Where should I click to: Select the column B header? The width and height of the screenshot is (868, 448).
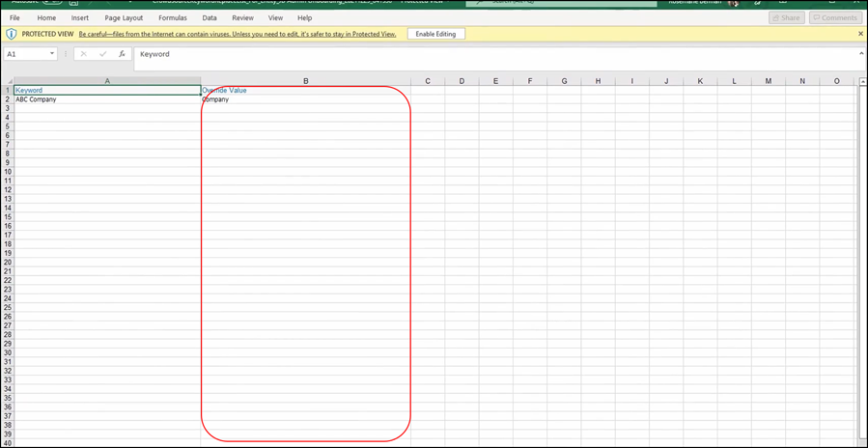coord(305,81)
